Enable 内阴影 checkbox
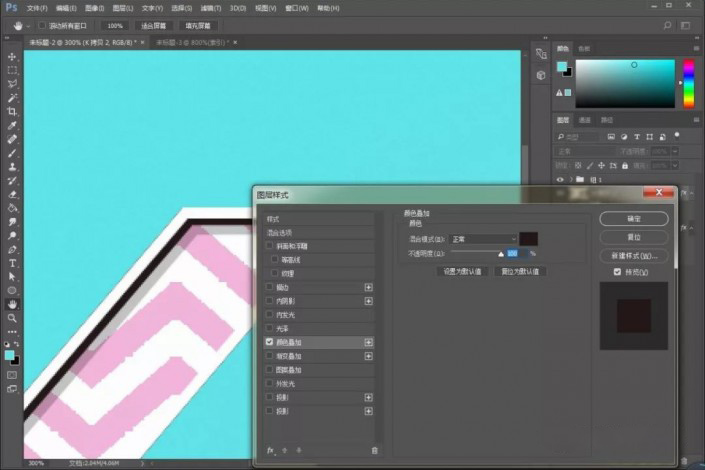The height and width of the screenshot is (470, 705). (x=269, y=300)
